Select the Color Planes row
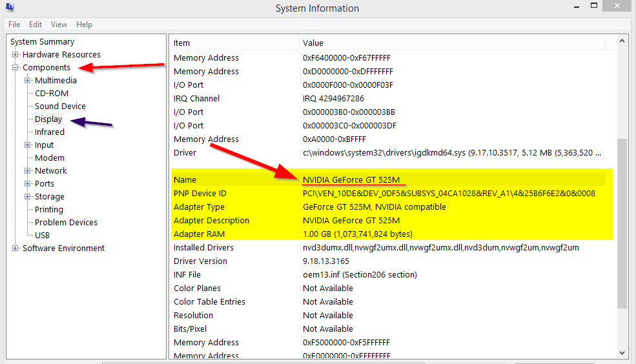 coord(389,288)
